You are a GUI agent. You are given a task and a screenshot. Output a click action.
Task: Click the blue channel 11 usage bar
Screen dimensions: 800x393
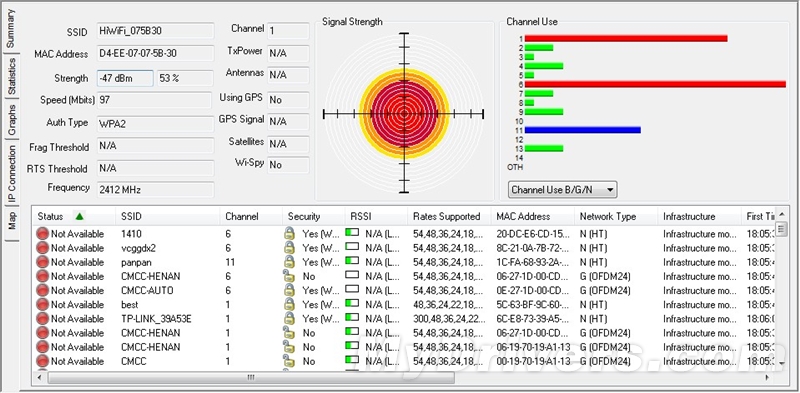point(583,130)
